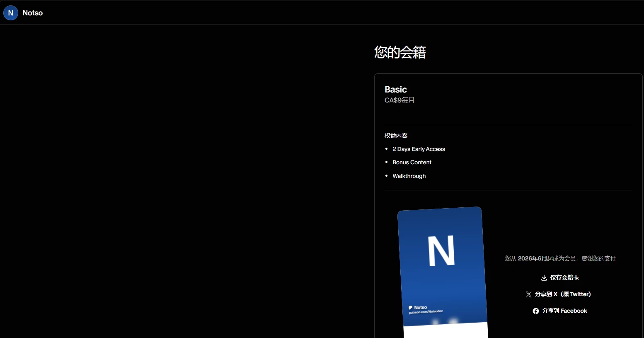Select the 您的会籍 heading
The height and width of the screenshot is (338, 644).
[x=400, y=52]
